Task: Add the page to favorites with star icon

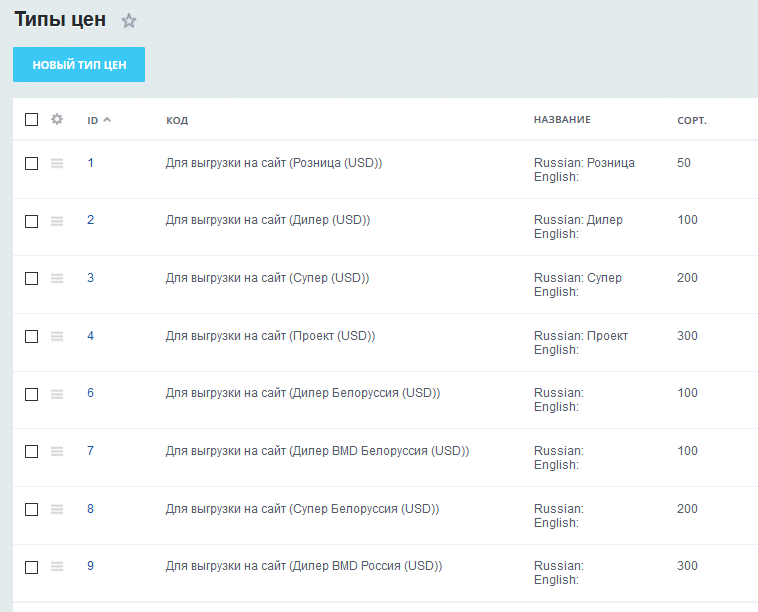Action: click(128, 21)
